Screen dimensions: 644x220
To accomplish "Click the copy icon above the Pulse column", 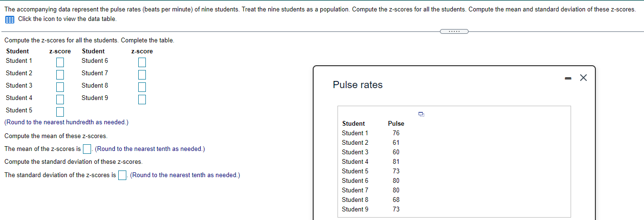I will coord(421,114).
